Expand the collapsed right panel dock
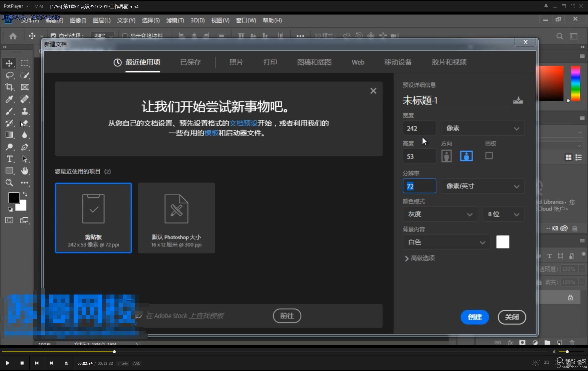588x371 pixels. coord(583,47)
